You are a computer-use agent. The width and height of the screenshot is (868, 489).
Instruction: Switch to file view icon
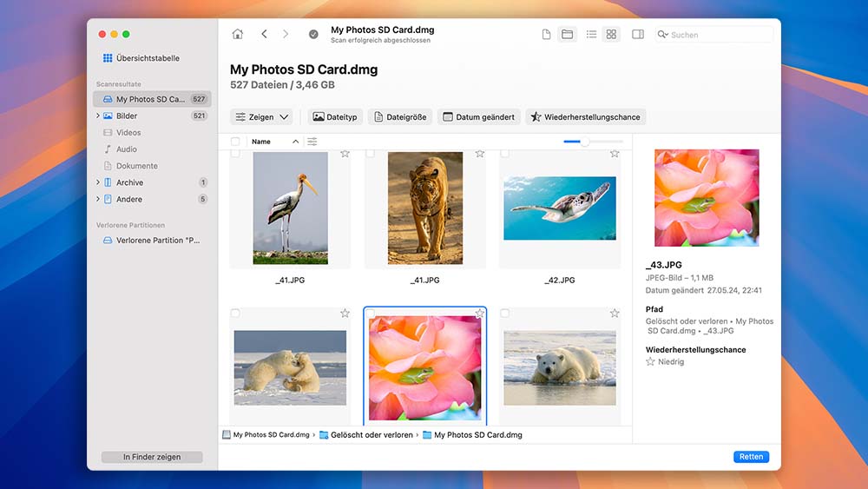pyautogui.click(x=546, y=35)
